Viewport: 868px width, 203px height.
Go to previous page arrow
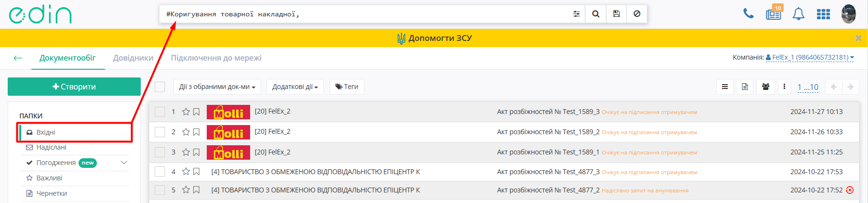(833, 87)
